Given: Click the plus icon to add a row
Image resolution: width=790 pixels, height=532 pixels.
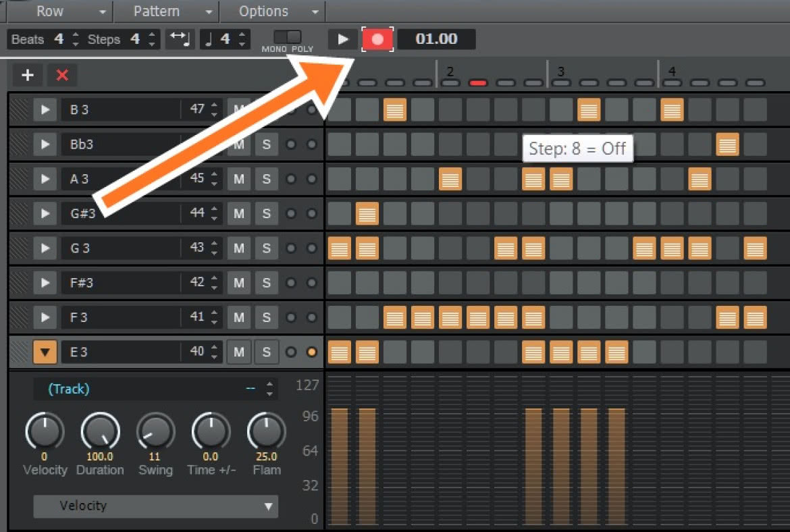Looking at the screenshot, I should pos(27,75).
